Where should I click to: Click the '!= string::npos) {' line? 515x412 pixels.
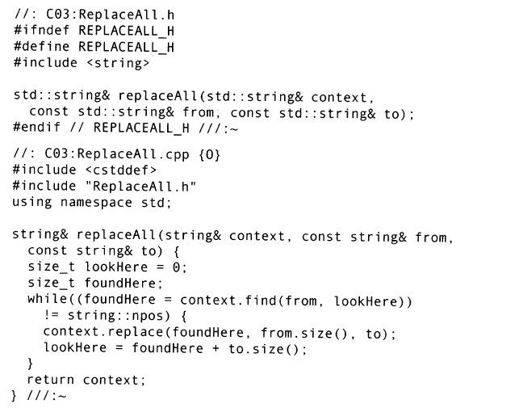[115, 315]
